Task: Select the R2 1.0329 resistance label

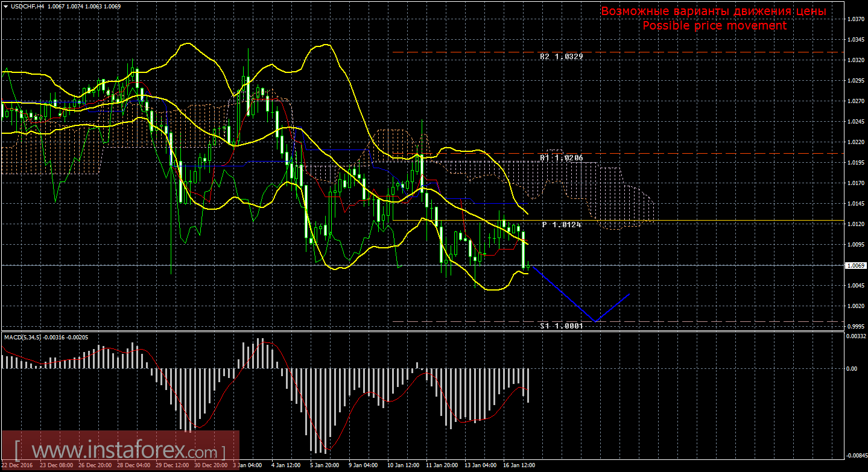Action: (x=561, y=56)
